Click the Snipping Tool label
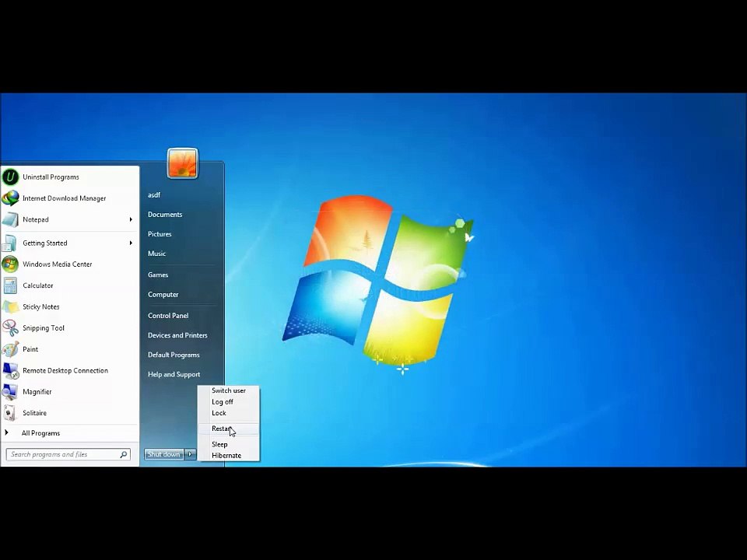Viewport: 747px width, 560px height. [x=44, y=328]
